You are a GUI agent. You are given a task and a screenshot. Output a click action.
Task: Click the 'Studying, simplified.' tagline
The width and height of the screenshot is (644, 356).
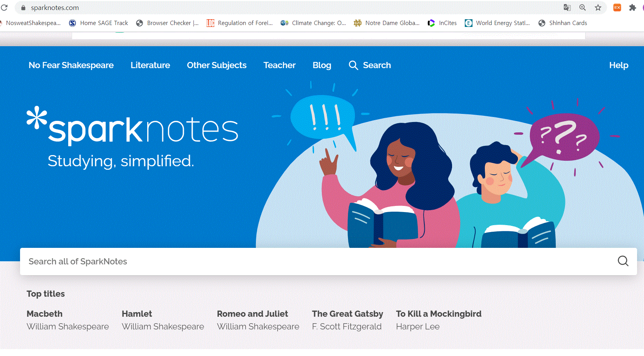coord(121,161)
